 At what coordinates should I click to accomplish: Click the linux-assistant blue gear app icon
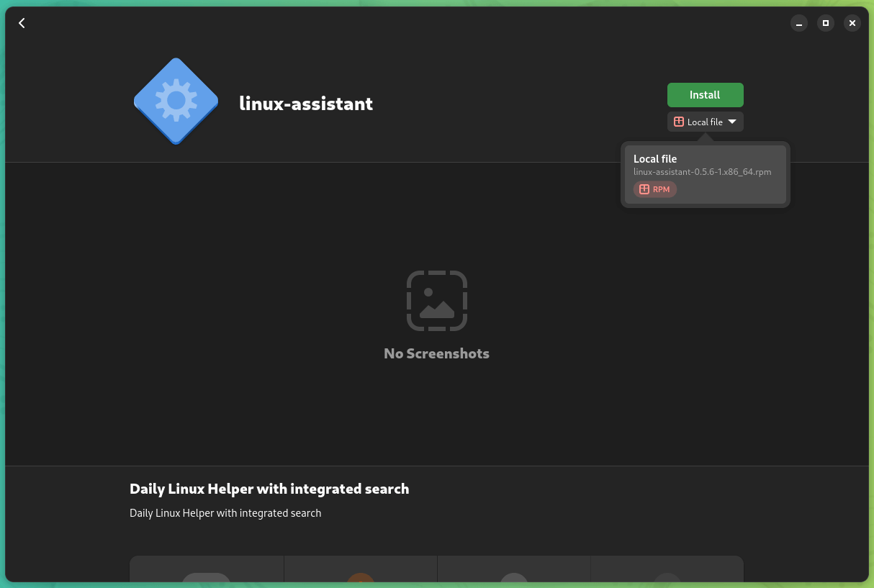176,101
